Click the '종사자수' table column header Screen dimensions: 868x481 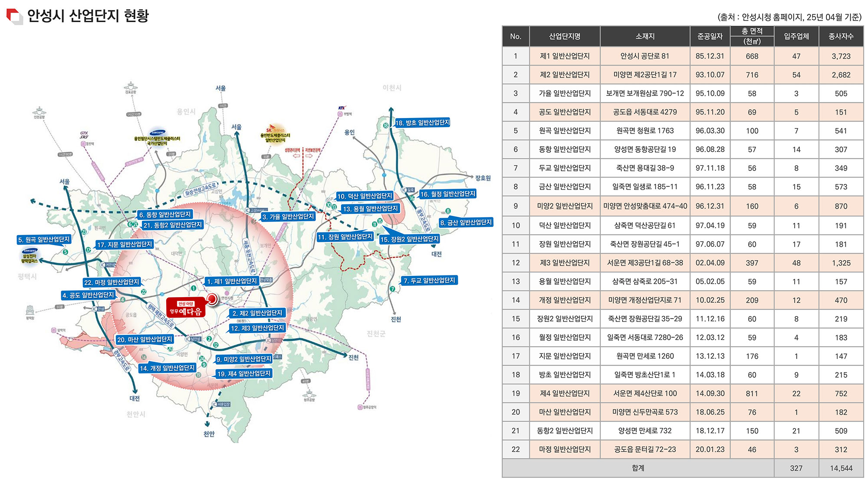[841, 36]
